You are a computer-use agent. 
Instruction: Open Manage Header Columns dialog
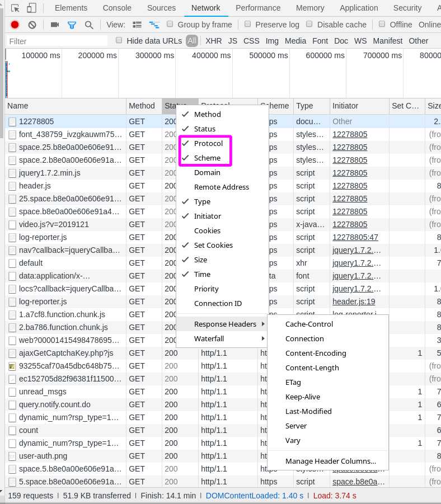point(328,461)
